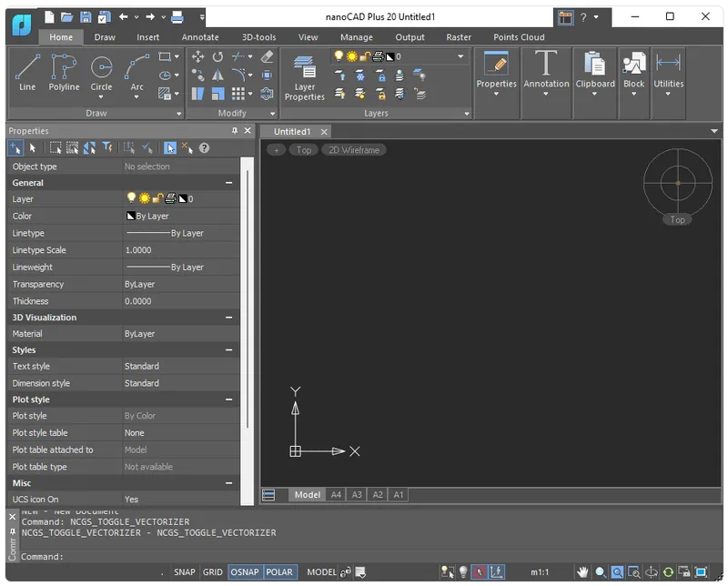This screenshot has height=586, width=728.
Task: Choose the Move tool in Modify
Action: click(x=197, y=56)
